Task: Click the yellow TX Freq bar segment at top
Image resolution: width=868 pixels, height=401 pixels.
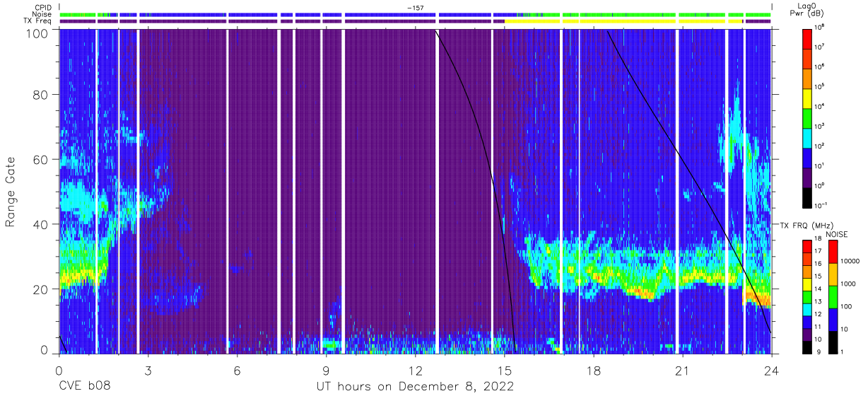Action: click(623, 21)
